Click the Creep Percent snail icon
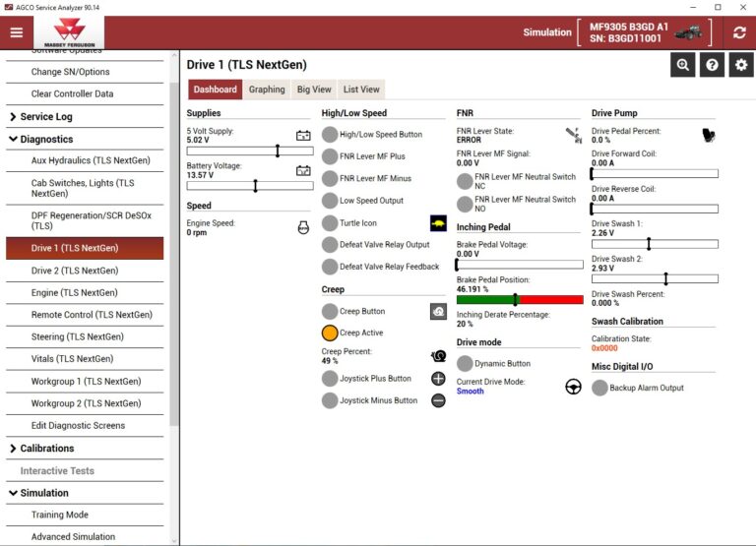This screenshot has width=756, height=546. [x=438, y=356]
